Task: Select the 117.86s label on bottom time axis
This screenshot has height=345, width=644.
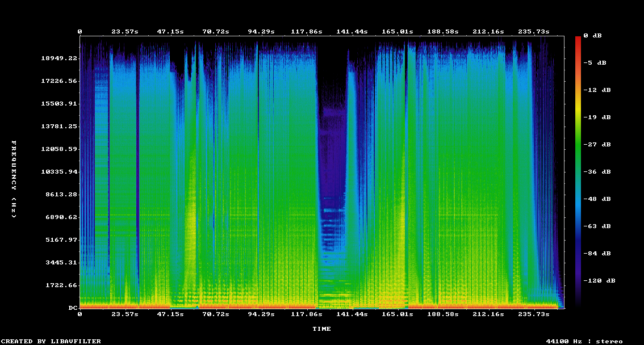Action: click(307, 314)
